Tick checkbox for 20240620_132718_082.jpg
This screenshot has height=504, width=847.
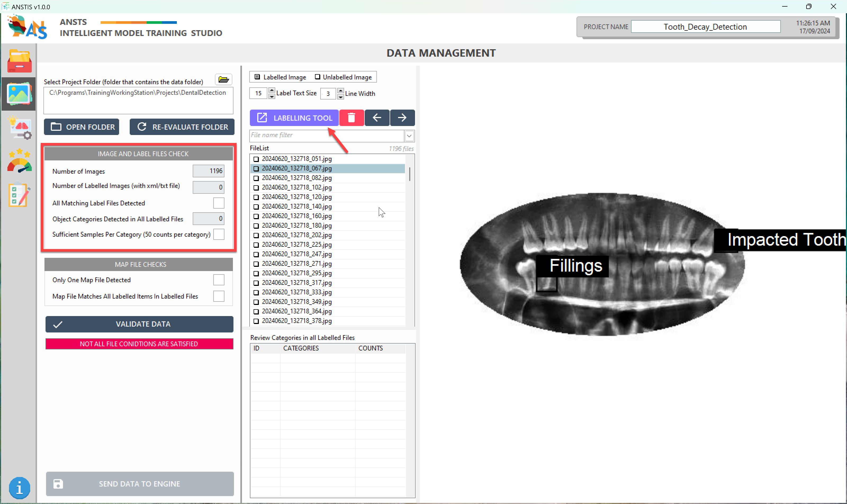[256, 178]
